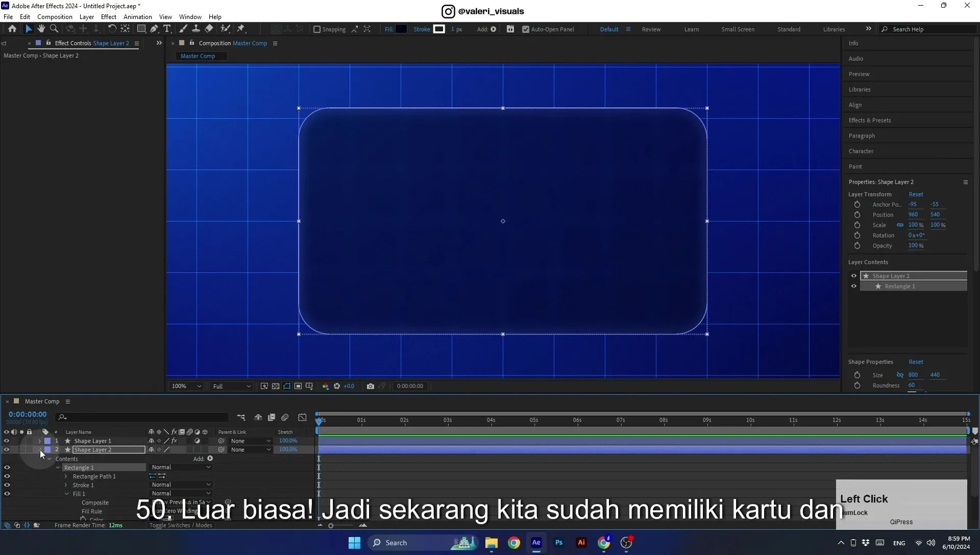Select the Pen tool
Screen dimensions: 980x555
click(x=154, y=29)
